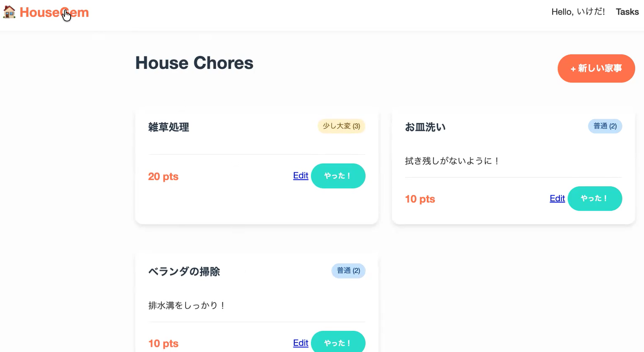This screenshot has width=644, height=352.
Task: Click the 20 pts value
Action: 163,177
